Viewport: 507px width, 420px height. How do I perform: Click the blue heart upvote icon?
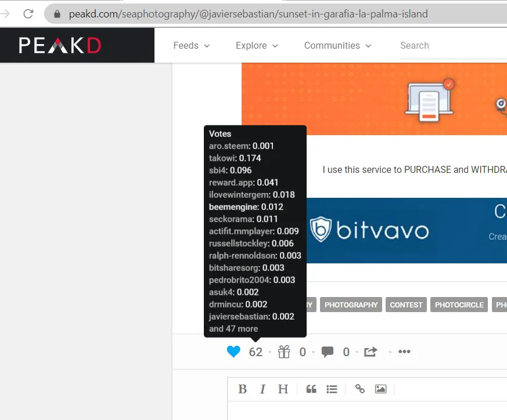pyautogui.click(x=233, y=352)
